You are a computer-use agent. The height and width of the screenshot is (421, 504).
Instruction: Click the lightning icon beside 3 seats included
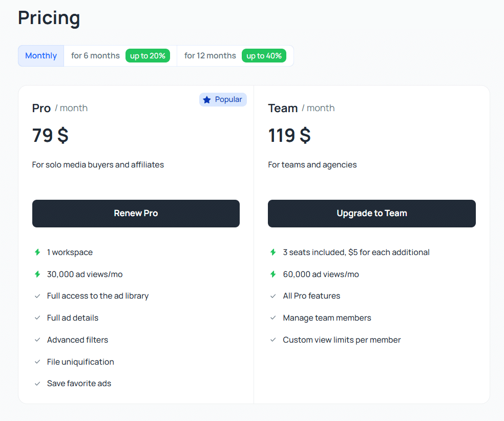[273, 252]
